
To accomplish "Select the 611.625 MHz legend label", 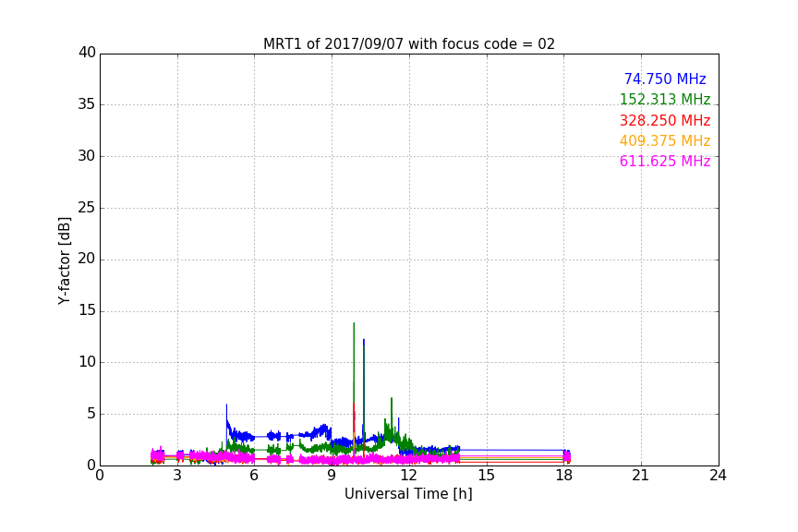I will click(x=665, y=162).
